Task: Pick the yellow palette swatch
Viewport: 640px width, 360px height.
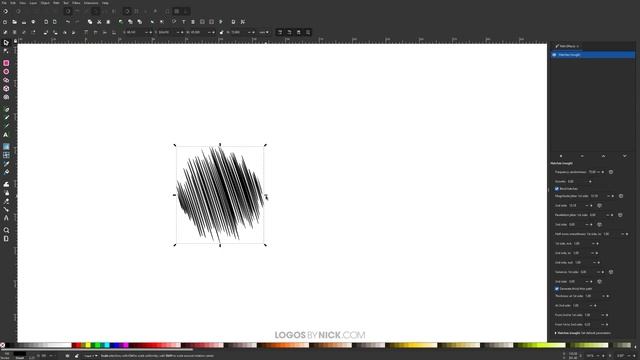Action: [x=87, y=345]
